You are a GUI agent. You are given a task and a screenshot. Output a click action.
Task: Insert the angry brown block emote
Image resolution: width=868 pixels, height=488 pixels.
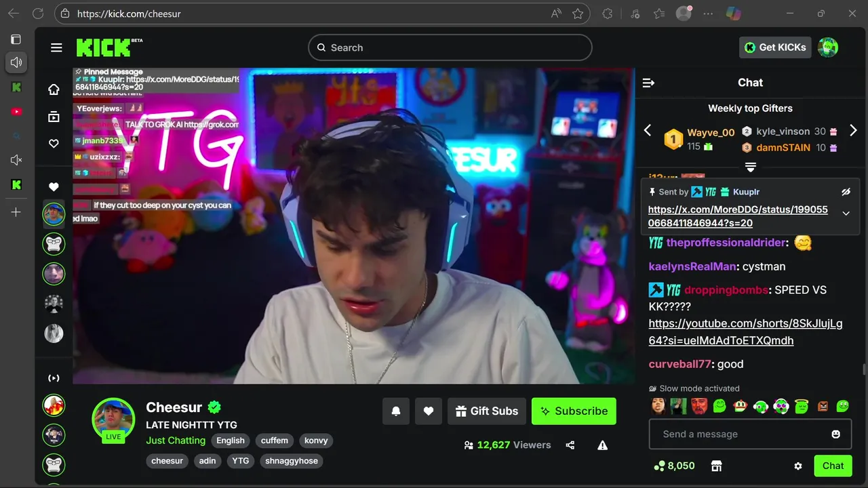tap(823, 406)
